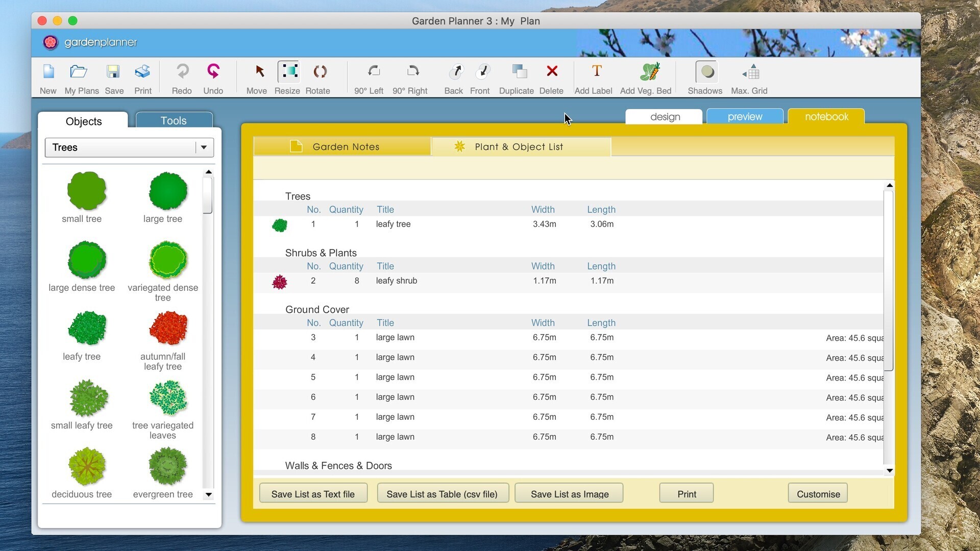The image size is (980, 551).
Task: Bring object to Front
Action: pyautogui.click(x=482, y=72)
